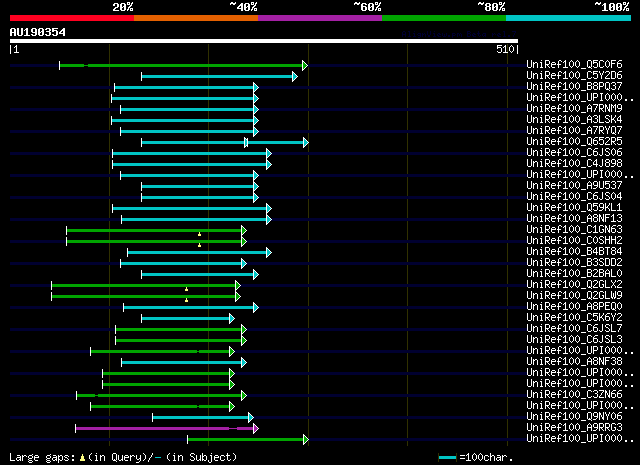
Task: Click the cyan ~100% identity legend segment
Action: [x=569, y=18]
